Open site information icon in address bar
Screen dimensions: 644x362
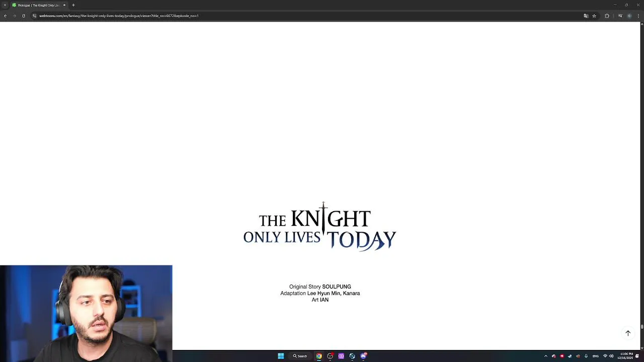tap(34, 16)
